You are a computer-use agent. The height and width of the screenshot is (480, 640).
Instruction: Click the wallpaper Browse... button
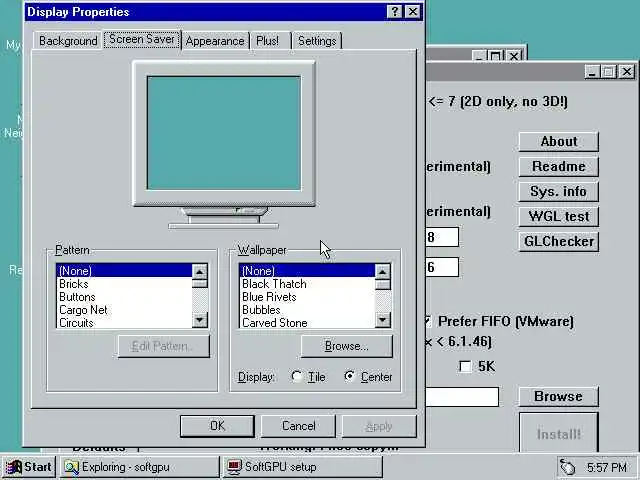(x=347, y=346)
